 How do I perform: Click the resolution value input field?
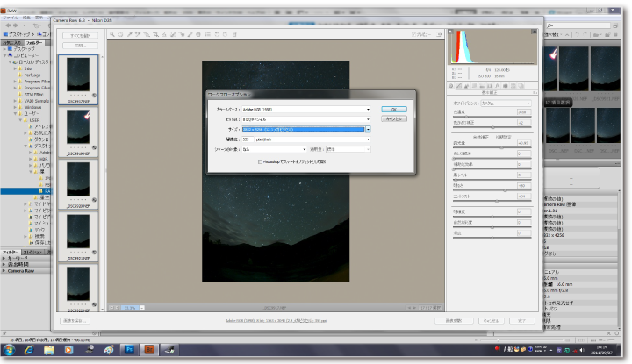tap(248, 139)
